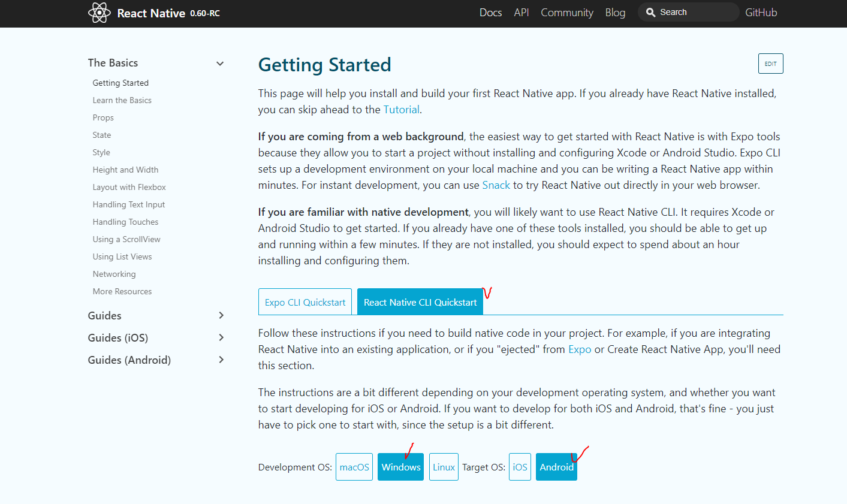Viewport: 847px width, 504px height.
Task: Open the API menu item
Action: point(522,13)
